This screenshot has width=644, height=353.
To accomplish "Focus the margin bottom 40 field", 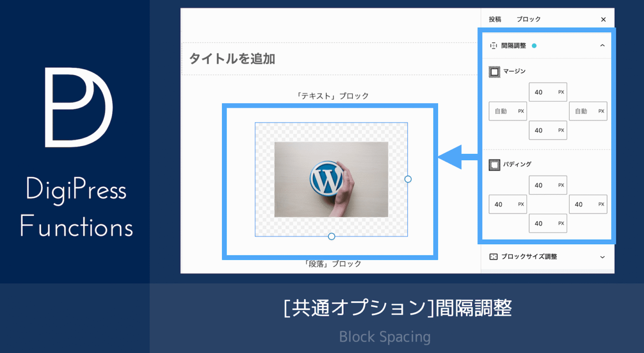I will 548,130.
